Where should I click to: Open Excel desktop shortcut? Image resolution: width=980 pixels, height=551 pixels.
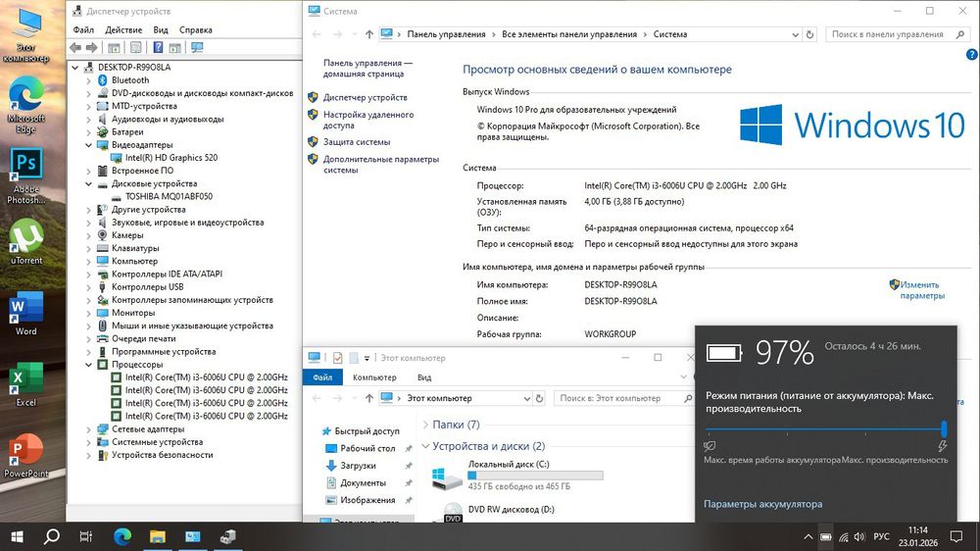coord(25,384)
